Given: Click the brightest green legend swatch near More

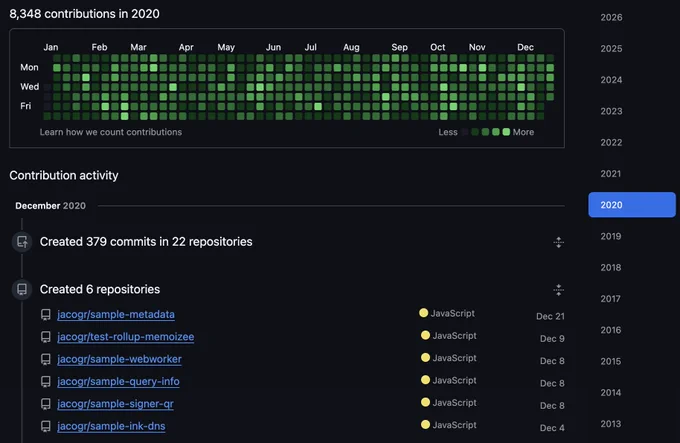Looking at the screenshot, I should point(506,132).
